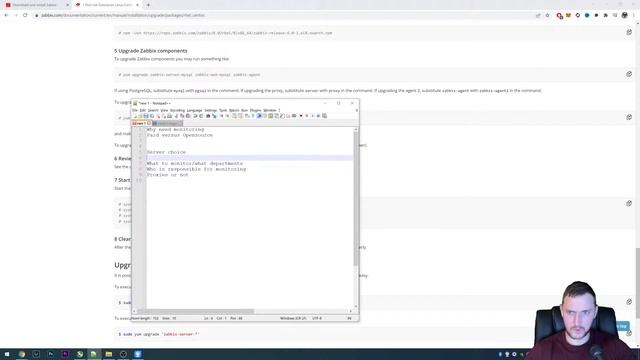Click the browser Reload icon
Image resolution: width=640 pixels, height=360 pixels.
coord(25,15)
